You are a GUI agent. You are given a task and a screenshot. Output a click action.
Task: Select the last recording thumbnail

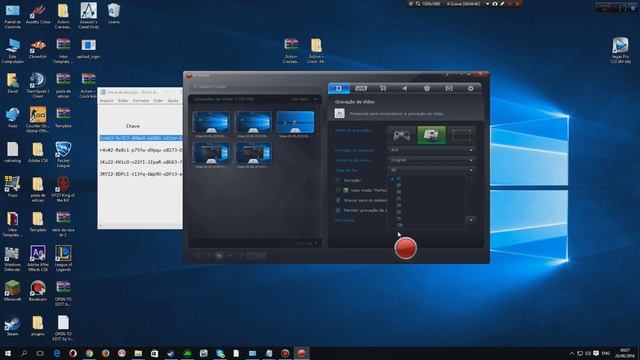(253, 153)
